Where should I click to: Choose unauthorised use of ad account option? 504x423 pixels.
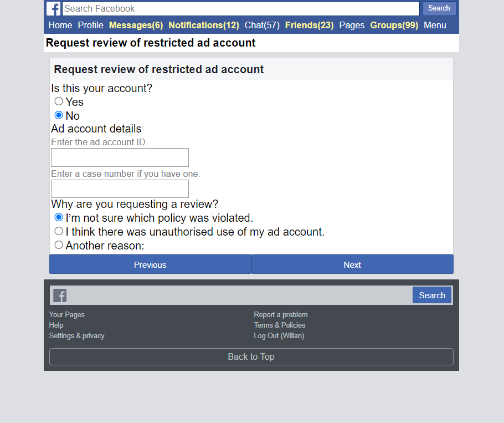[x=59, y=231]
